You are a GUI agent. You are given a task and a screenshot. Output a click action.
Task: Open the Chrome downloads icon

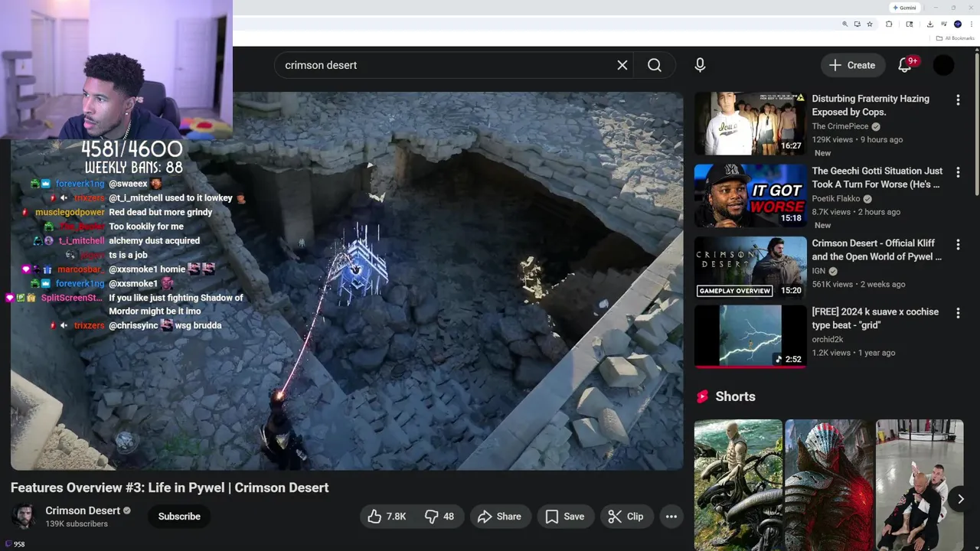coord(930,24)
